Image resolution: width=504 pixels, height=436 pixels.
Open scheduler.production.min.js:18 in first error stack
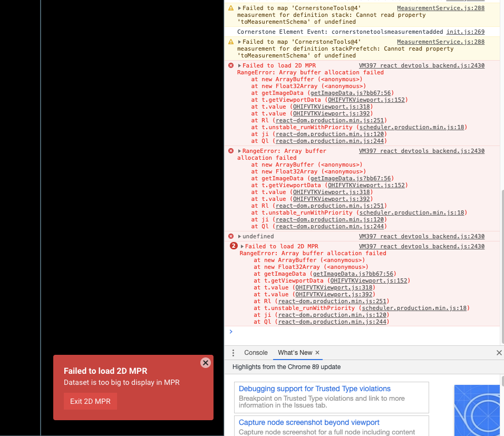coord(412,128)
